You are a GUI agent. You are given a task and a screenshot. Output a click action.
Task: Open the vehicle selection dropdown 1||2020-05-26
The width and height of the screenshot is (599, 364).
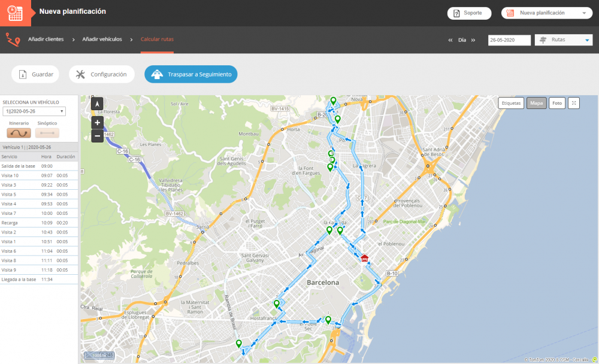coord(34,111)
